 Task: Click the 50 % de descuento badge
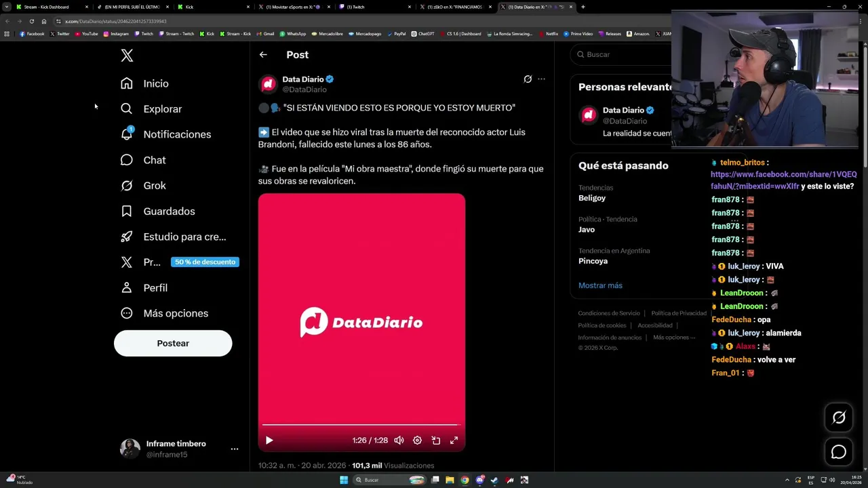(x=205, y=262)
